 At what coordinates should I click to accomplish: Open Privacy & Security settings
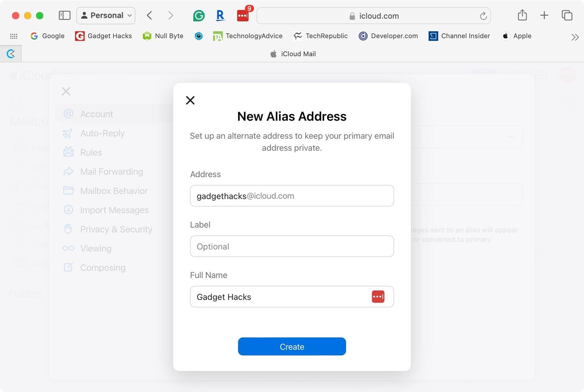pos(116,229)
